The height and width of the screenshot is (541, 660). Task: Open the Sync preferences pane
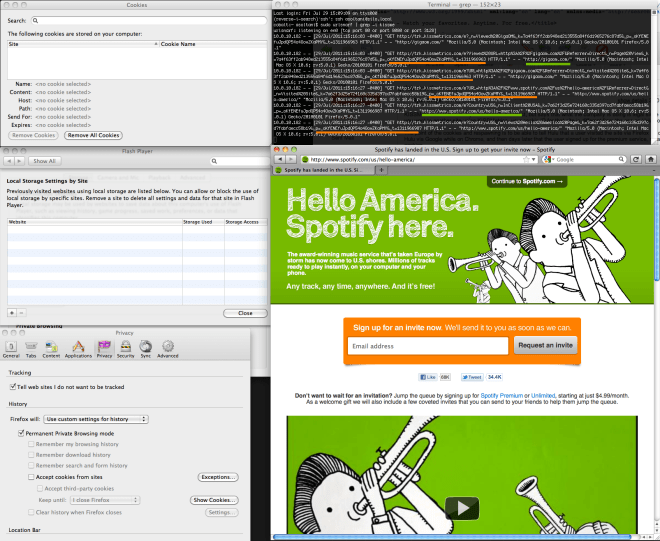pyautogui.click(x=145, y=347)
